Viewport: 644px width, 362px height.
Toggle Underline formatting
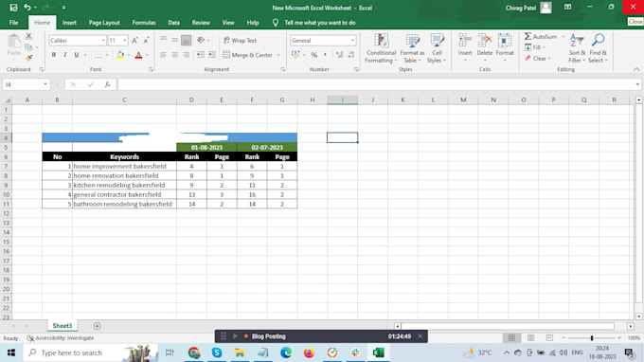pyautogui.click(x=77, y=55)
